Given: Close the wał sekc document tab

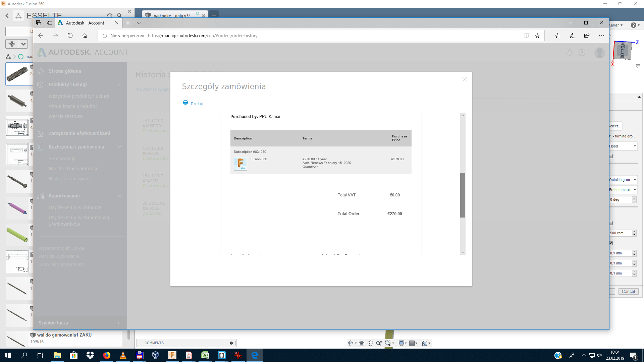Looking at the screenshot, I should (204, 15).
